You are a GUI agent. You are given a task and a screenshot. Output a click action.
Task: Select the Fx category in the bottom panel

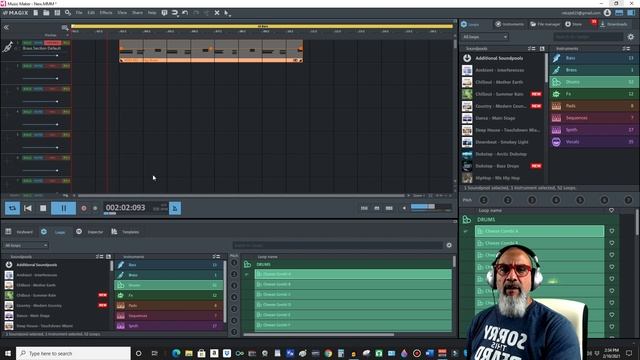click(x=169, y=295)
